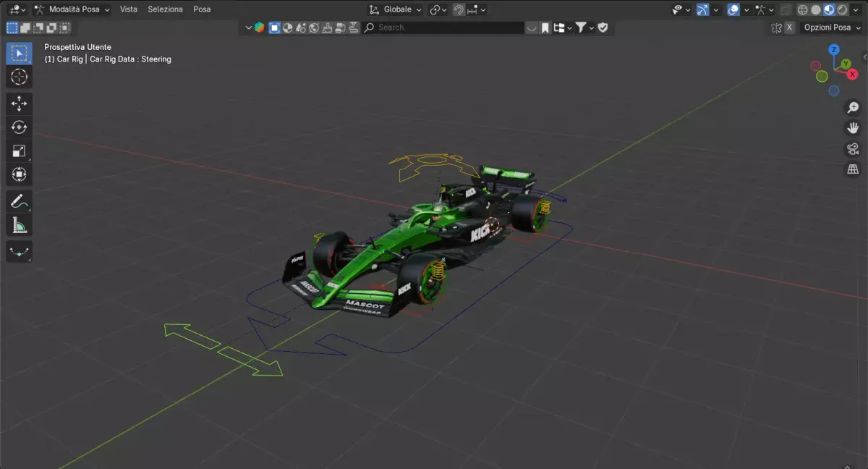The image size is (868, 469).
Task: Click the colorful cube asset icon
Action: click(x=260, y=28)
